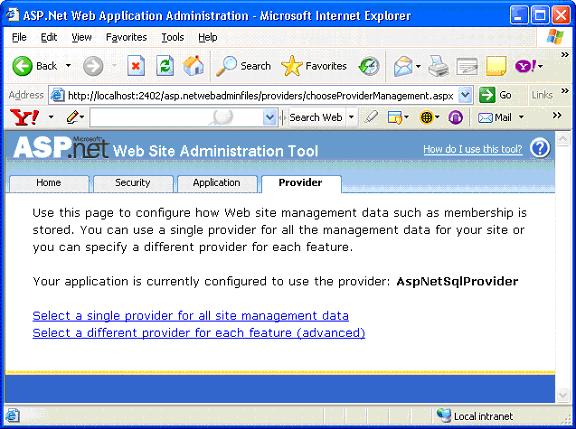Viewport: 576px width, 429px height.
Task: Click the red Yahoo! logo on toolbar
Action: [x=25, y=117]
